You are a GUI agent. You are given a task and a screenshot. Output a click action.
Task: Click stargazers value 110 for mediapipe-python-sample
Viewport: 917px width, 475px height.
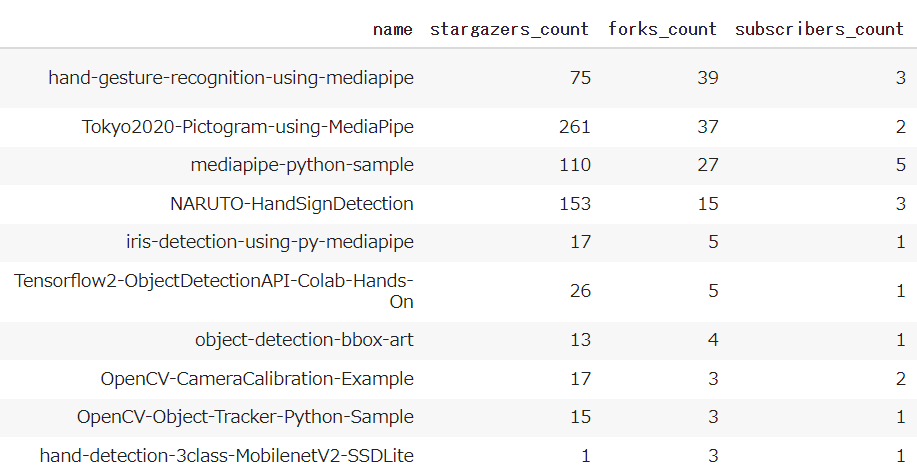click(x=575, y=165)
